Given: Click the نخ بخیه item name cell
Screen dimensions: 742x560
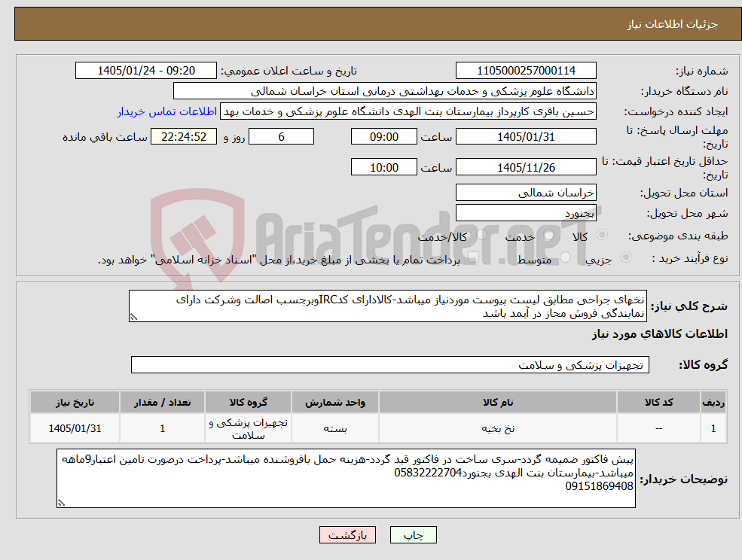Looking at the screenshot, I should [498, 428].
